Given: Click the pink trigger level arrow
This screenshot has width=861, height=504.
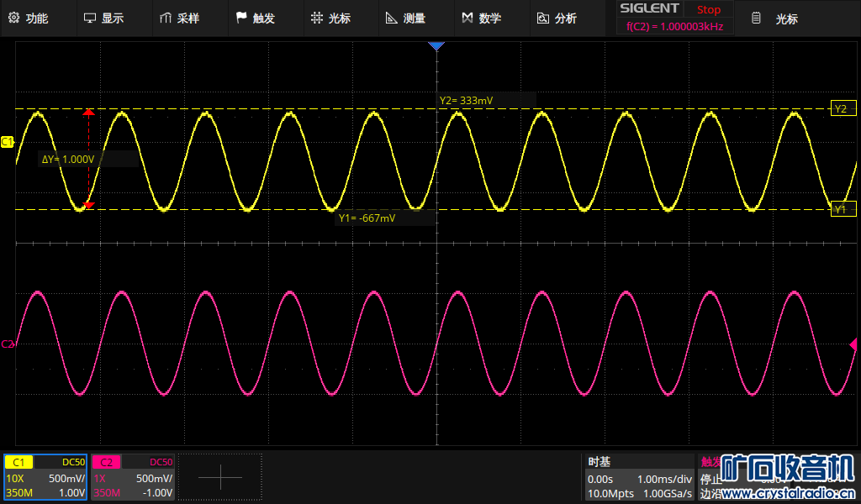Looking at the screenshot, I should click(x=853, y=344).
